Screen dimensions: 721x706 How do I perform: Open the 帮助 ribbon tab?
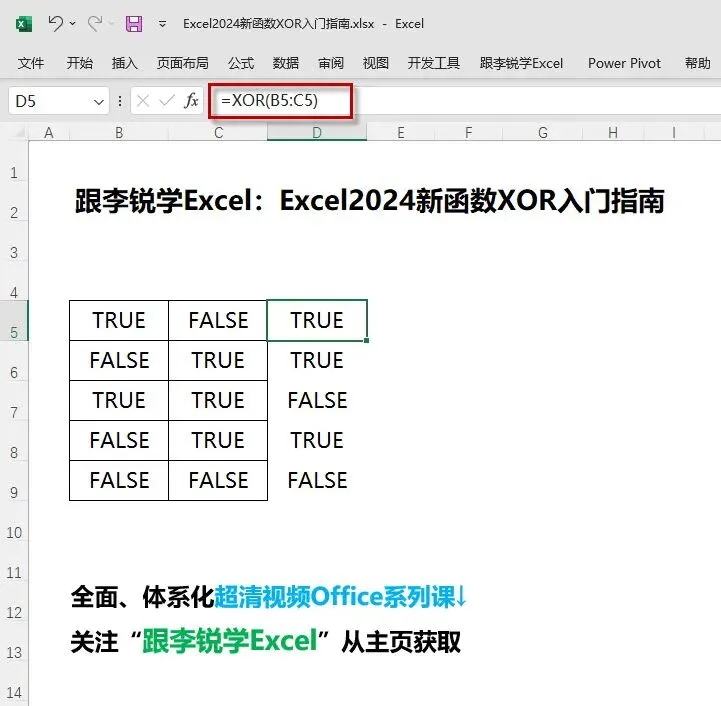tap(698, 63)
